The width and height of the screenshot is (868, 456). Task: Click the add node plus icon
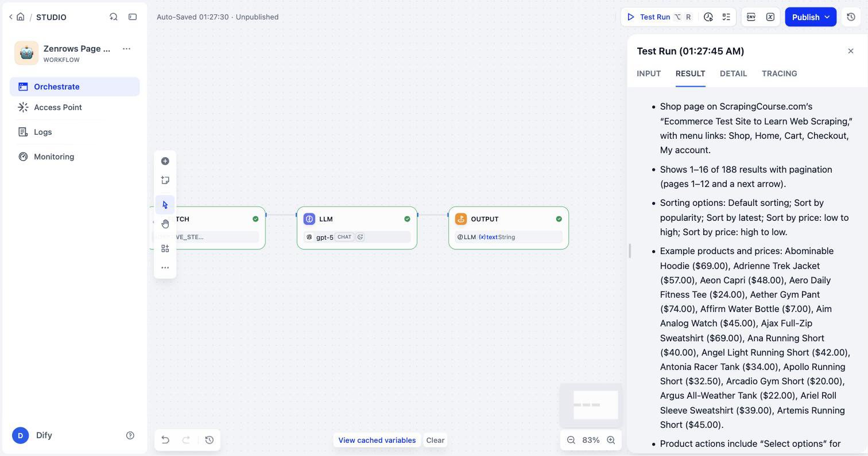point(165,161)
